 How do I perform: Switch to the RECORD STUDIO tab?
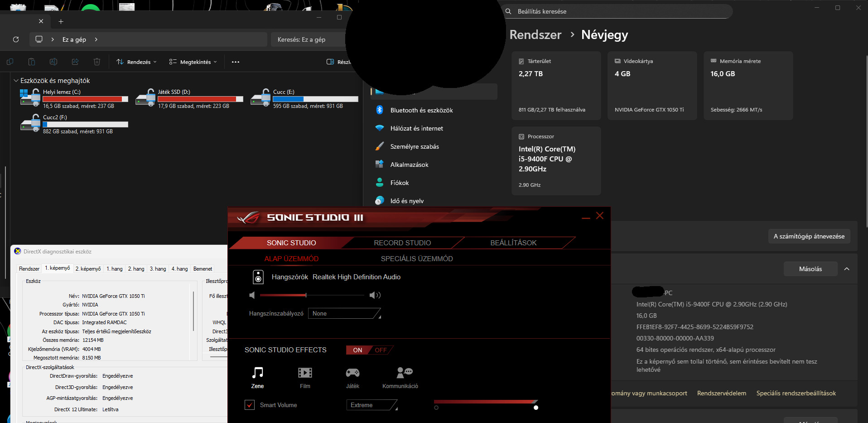(x=402, y=243)
